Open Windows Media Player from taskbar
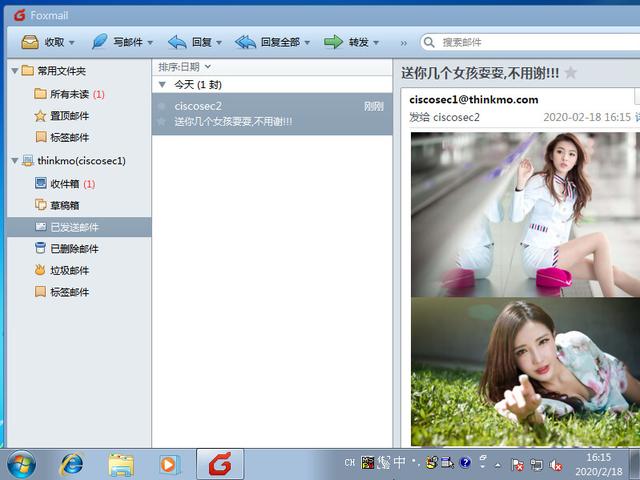640x480 pixels. [170, 464]
